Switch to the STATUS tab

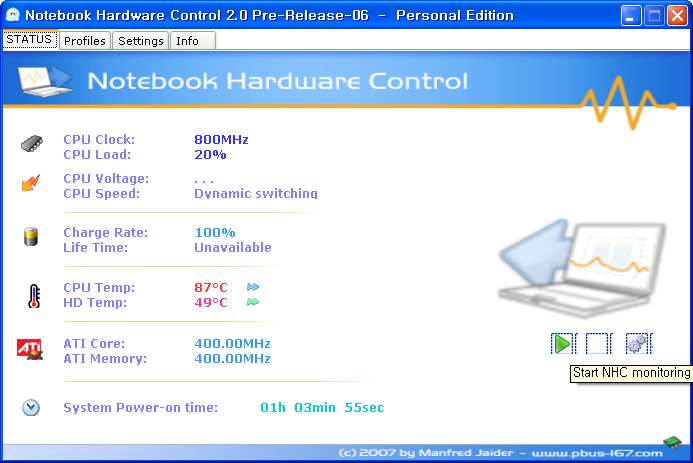click(30, 40)
